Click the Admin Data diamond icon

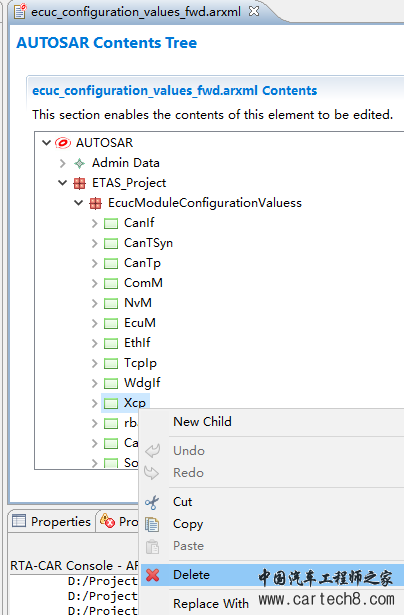click(80, 163)
